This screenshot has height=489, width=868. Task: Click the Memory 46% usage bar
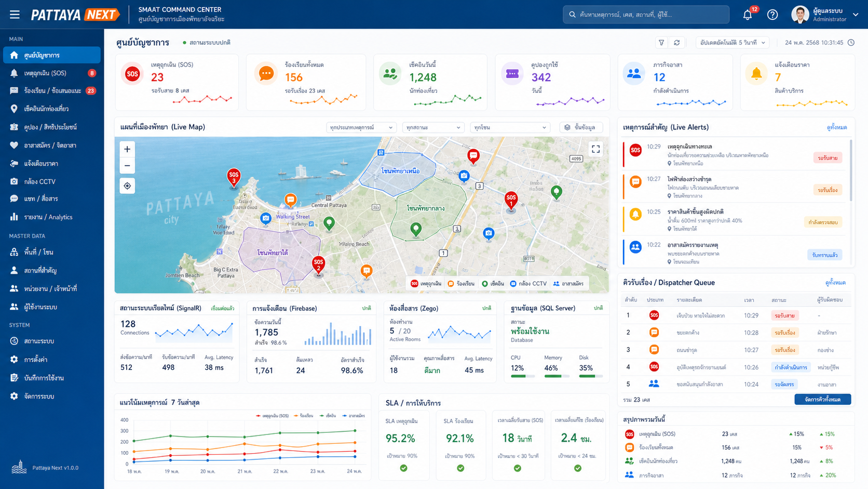coord(556,376)
